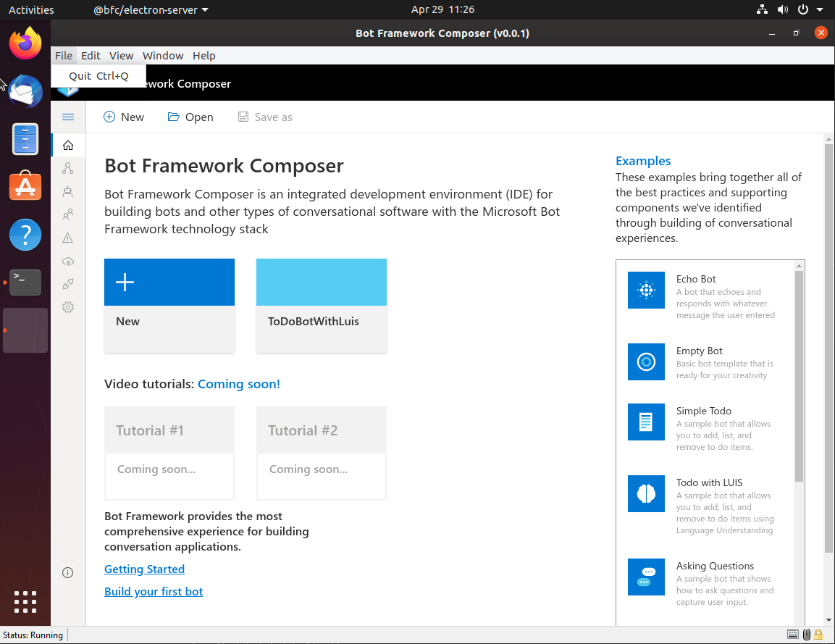Expand the @bfc/electron-server app menu

pos(151,9)
